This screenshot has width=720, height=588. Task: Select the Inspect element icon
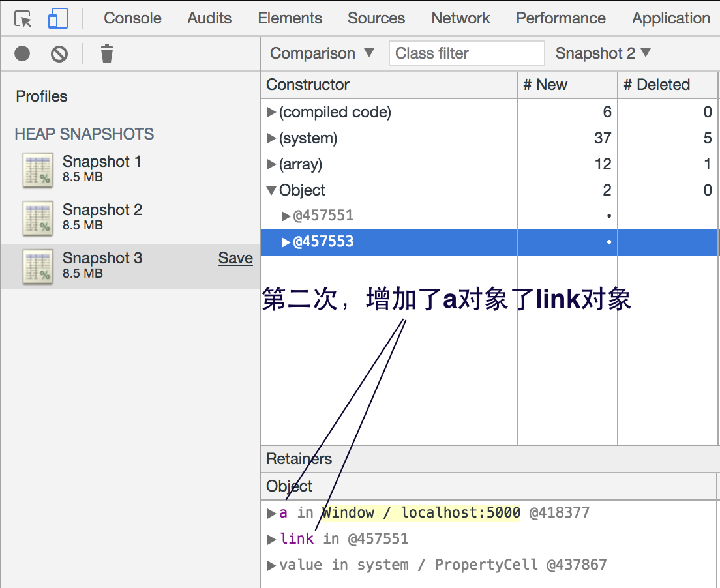coord(22,18)
